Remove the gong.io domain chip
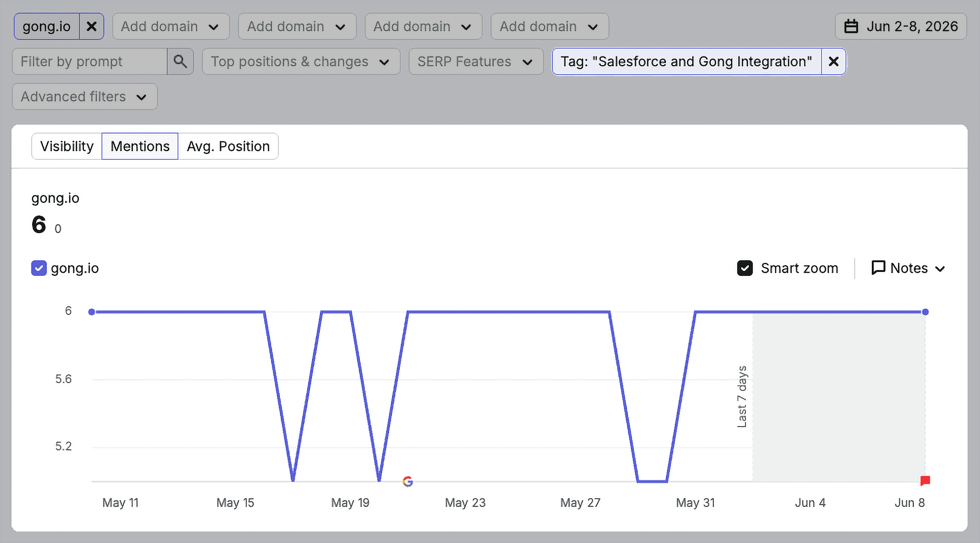980x543 pixels. [92, 27]
